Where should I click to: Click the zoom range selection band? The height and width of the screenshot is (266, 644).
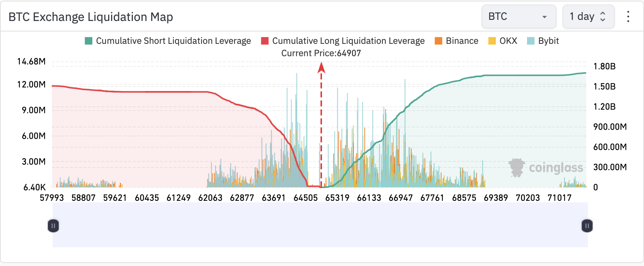tap(320, 225)
